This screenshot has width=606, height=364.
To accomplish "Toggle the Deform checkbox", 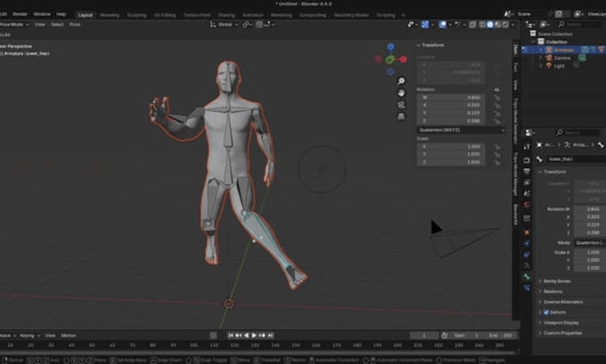I will click(x=546, y=312).
